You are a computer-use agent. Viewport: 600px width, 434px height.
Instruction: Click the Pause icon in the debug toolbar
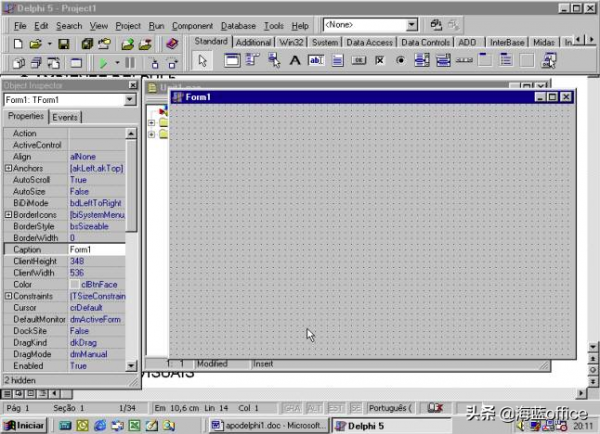click(128, 63)
